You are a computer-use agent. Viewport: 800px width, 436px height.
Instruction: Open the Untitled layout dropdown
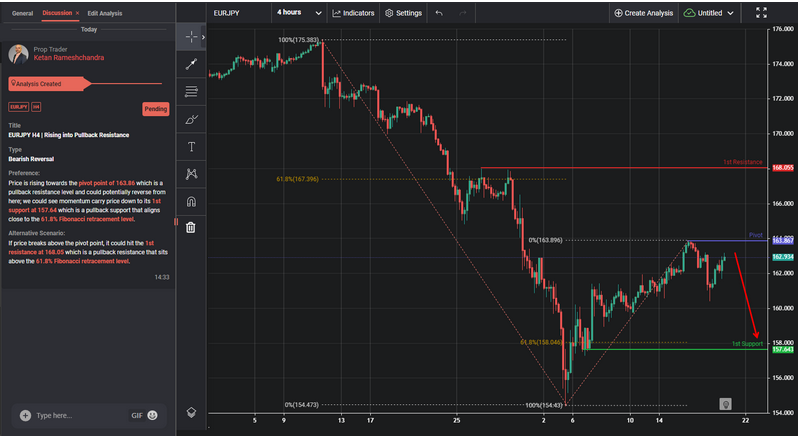(x=709, y=13)
